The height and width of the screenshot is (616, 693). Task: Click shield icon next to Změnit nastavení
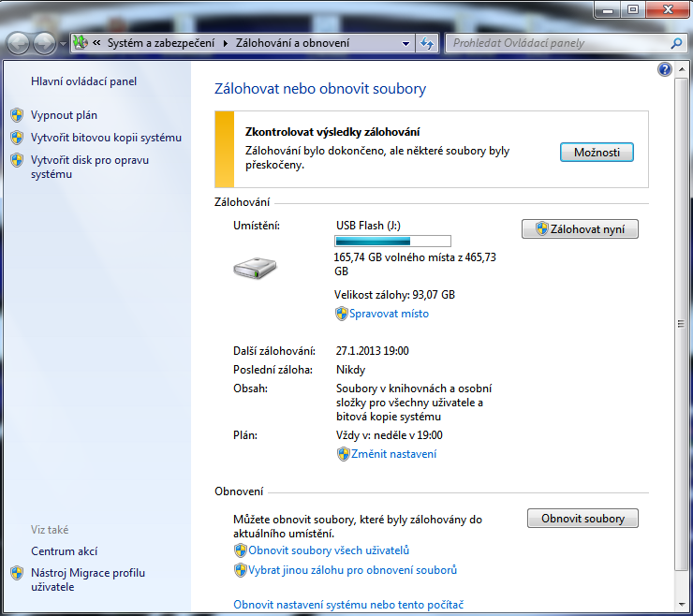click(x=343, y=454)
